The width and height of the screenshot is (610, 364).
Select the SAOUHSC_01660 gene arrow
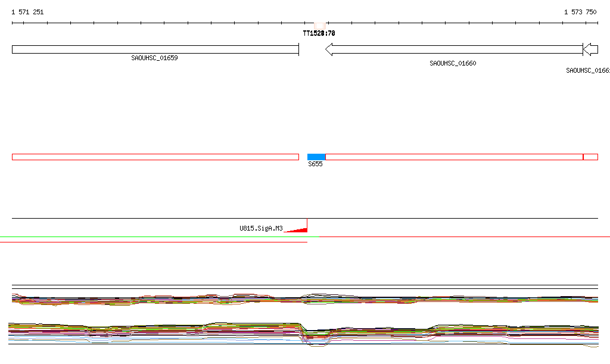tap(453, 49)
